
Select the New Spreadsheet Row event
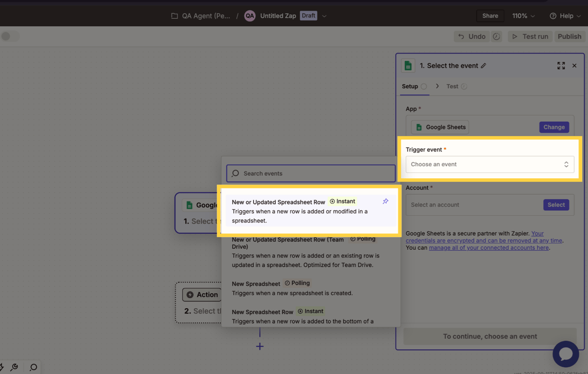tap(310, 316)
